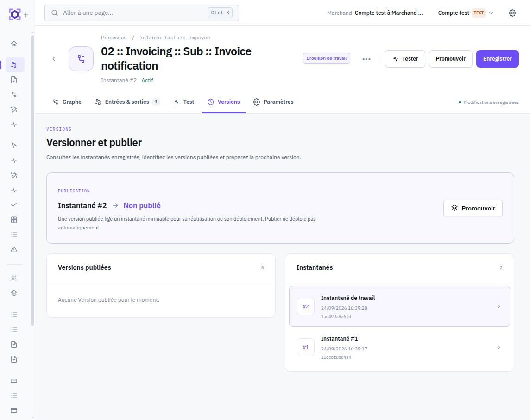This screenshot has height=420, width=530.
Task: Go to the Paramètres tab
Action: pyautogui.click(x=273, y=102)
